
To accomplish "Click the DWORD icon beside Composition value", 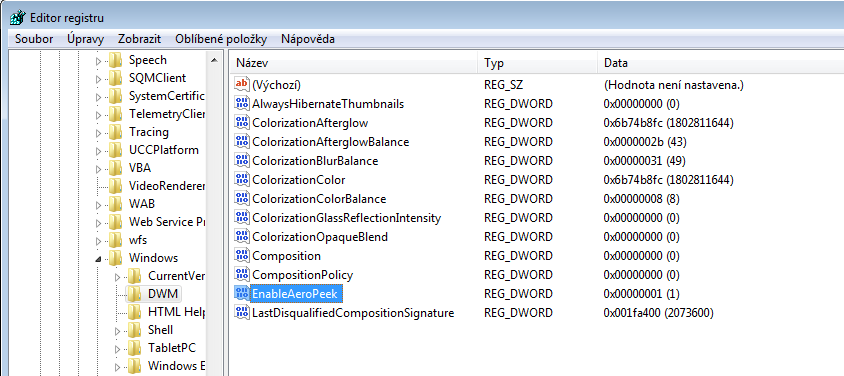I will (242, 256).
